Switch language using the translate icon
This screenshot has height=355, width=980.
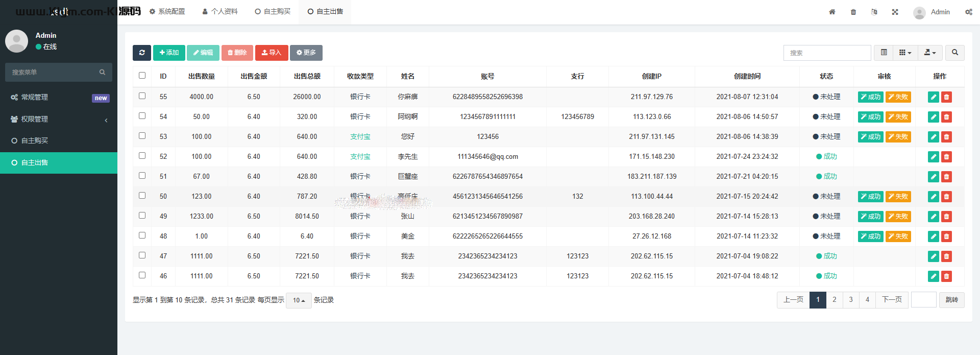pos(874,12)
